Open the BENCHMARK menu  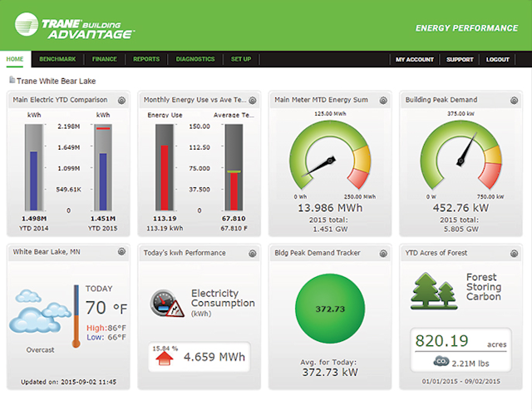pos(57,59)
